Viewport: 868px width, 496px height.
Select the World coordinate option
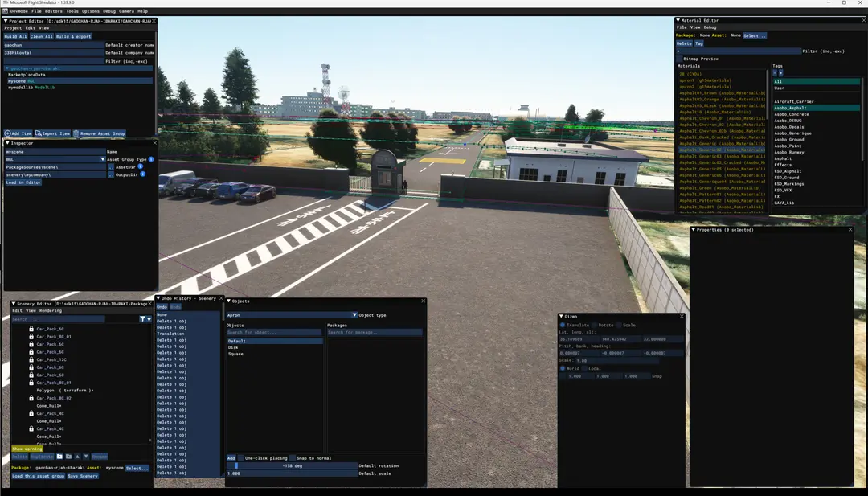coord(563,368)
